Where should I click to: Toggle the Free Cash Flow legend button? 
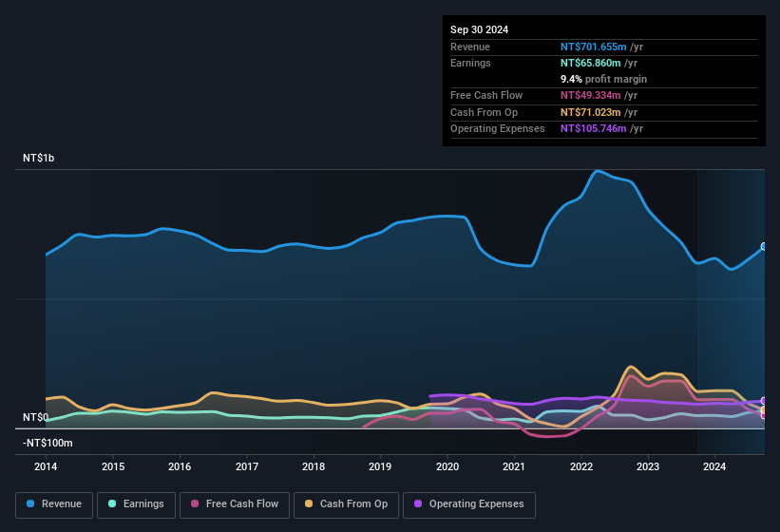(x=235, y=504)
